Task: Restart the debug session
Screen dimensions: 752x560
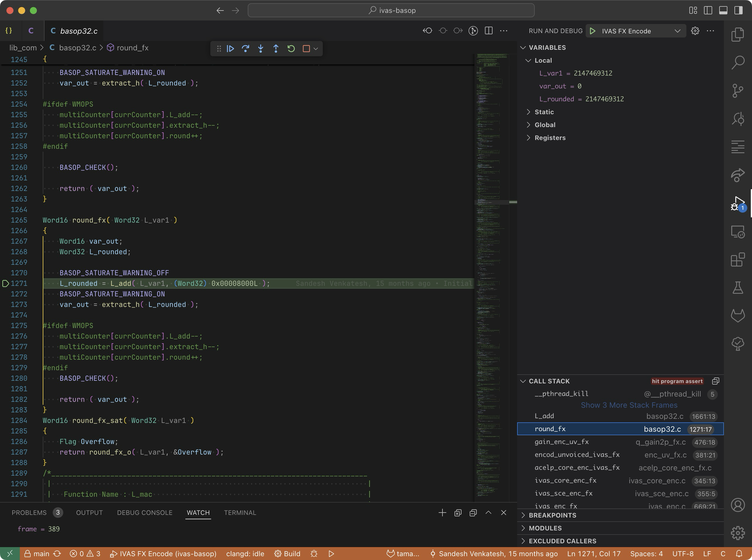Action: tap(291, 49)
